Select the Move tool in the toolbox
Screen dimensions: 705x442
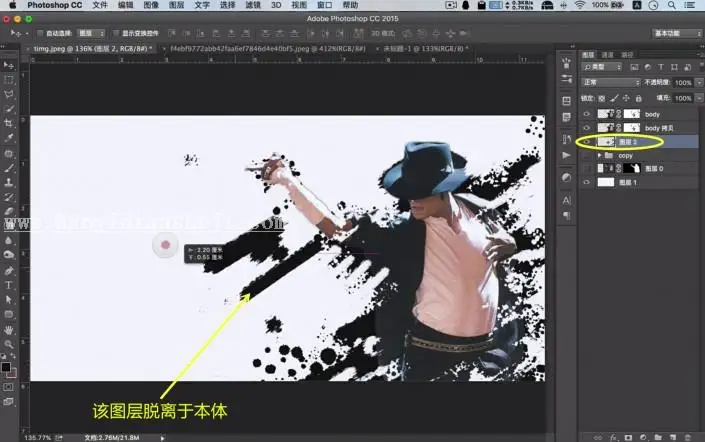coord(9,66)
